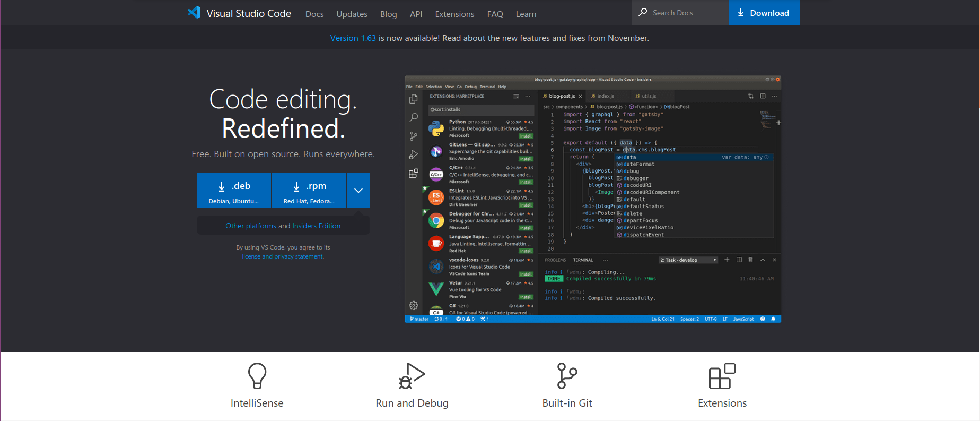Click the download arrow icon beside .rpm
Screen dimensions: 980x421
pos(296,186)
